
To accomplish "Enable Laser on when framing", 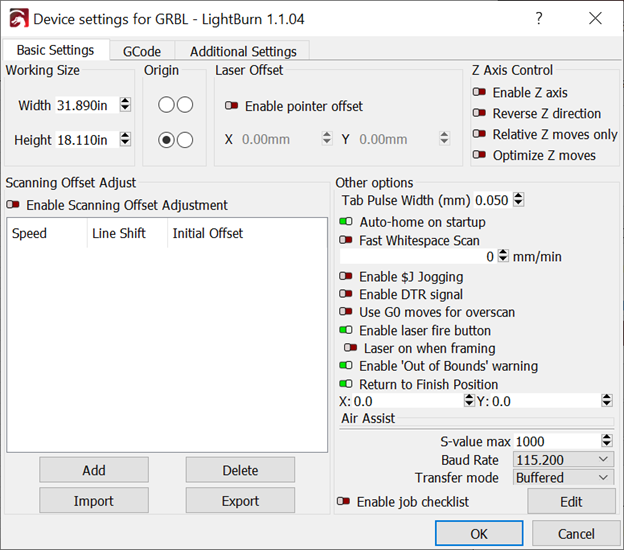I will pyautogui.click(x=351, y=348).
